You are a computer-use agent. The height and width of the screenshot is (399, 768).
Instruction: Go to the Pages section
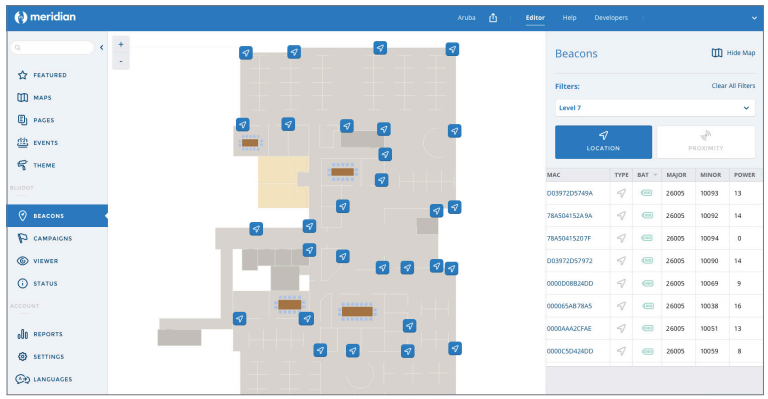pyautogui.click(x=43, y=120)
